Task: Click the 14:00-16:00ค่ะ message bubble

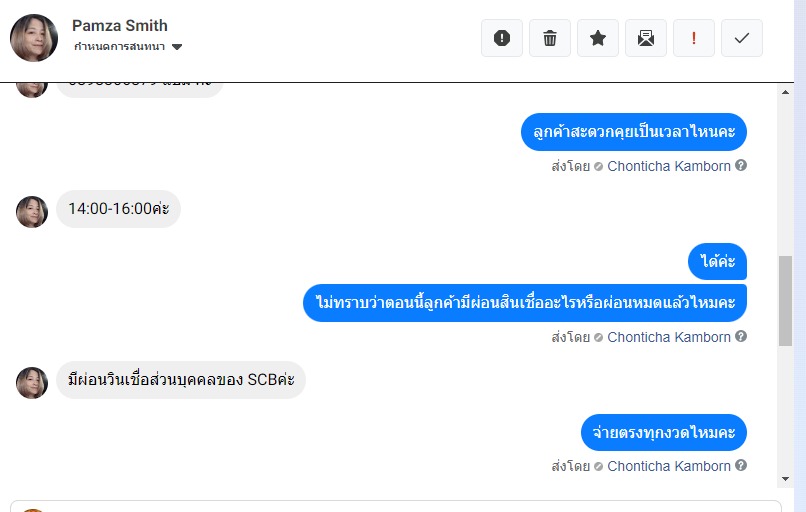Action: 118,209
